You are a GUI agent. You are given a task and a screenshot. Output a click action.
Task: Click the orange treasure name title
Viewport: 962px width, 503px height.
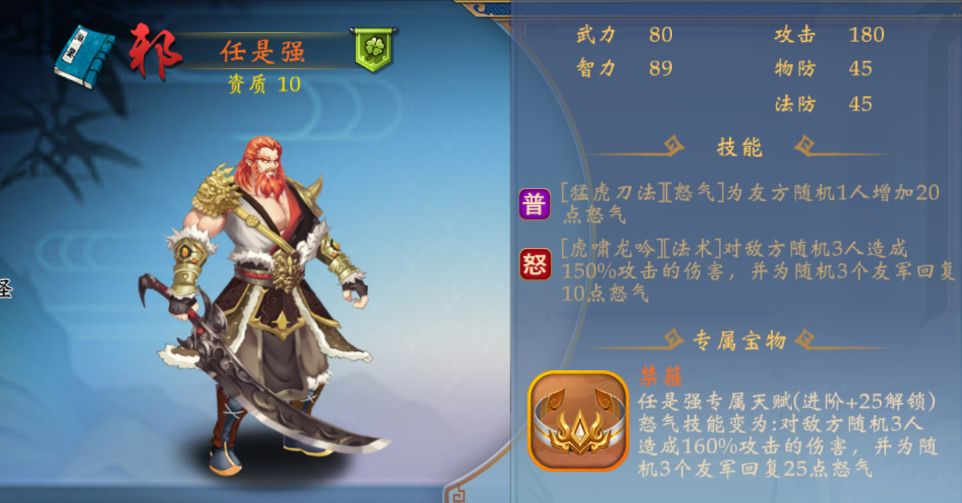661,376
